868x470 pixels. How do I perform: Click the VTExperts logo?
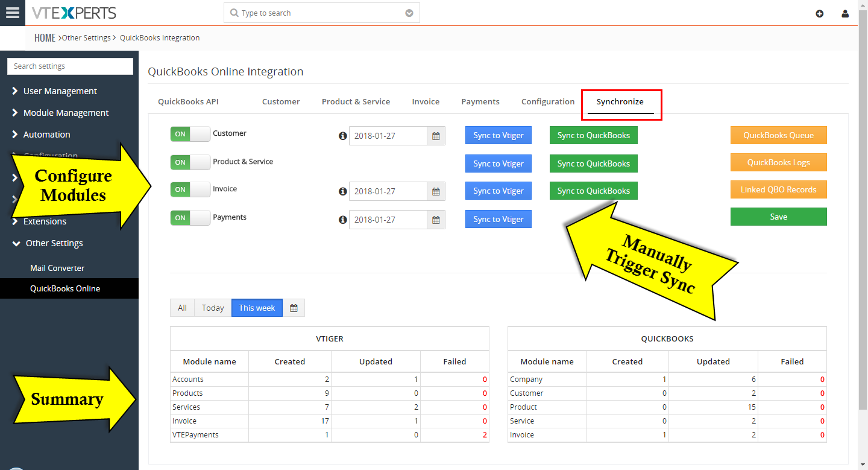pos(74,13)
